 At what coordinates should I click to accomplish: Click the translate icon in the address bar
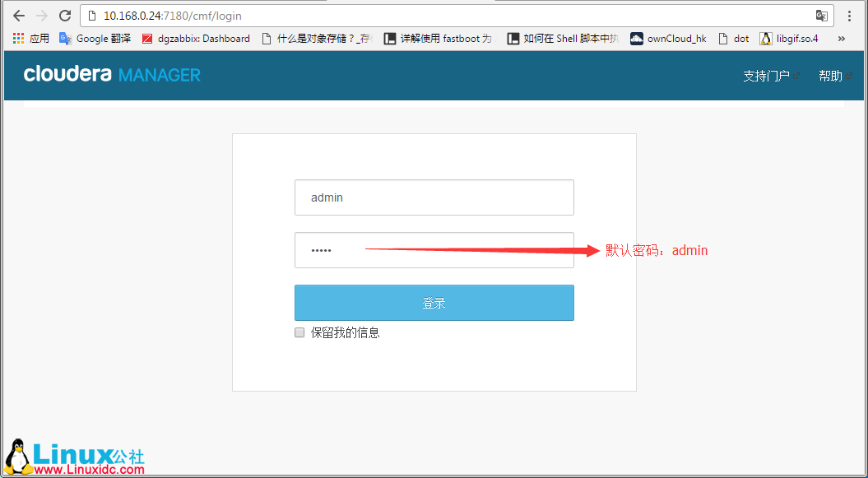tap(821, 15)
